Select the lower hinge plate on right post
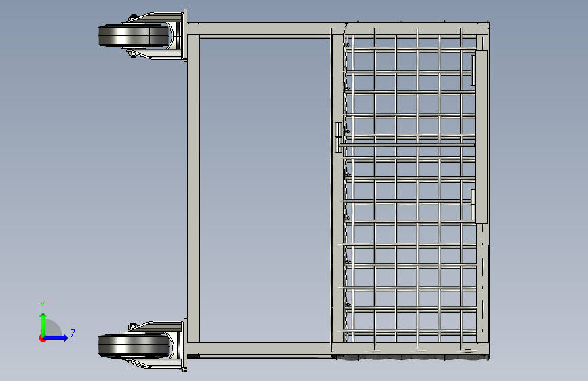Image resolution: width=588 pixels, height=381 pixels. [x=473, y=205]
